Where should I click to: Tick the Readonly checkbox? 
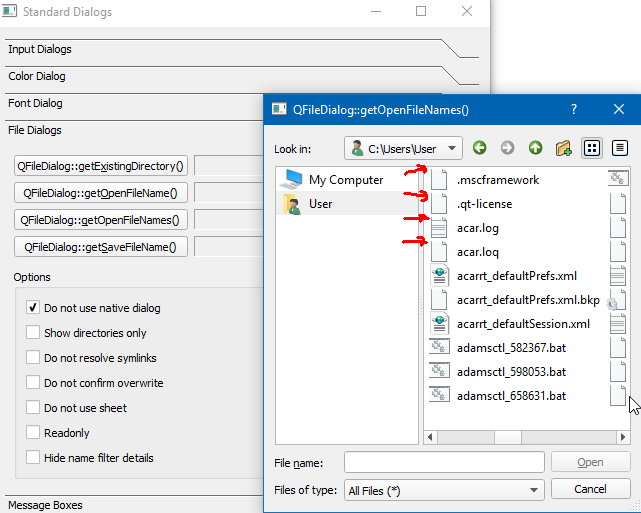pyautogui.click(x=34, y=433)
